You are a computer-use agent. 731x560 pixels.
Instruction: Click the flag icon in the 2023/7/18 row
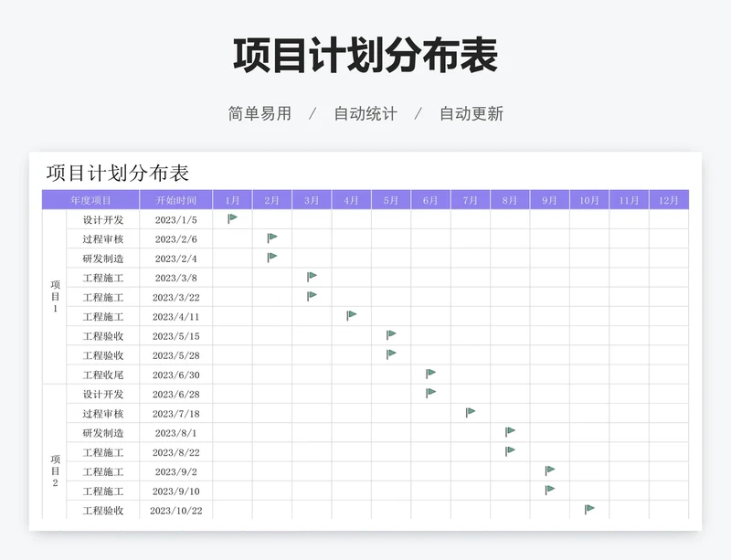click(x=471, y=412)
